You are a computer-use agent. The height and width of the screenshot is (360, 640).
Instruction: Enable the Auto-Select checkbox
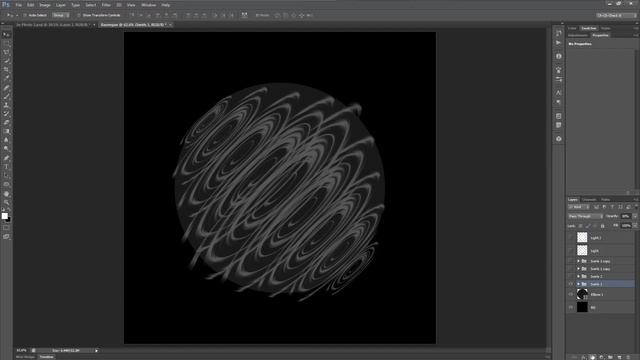24,15
